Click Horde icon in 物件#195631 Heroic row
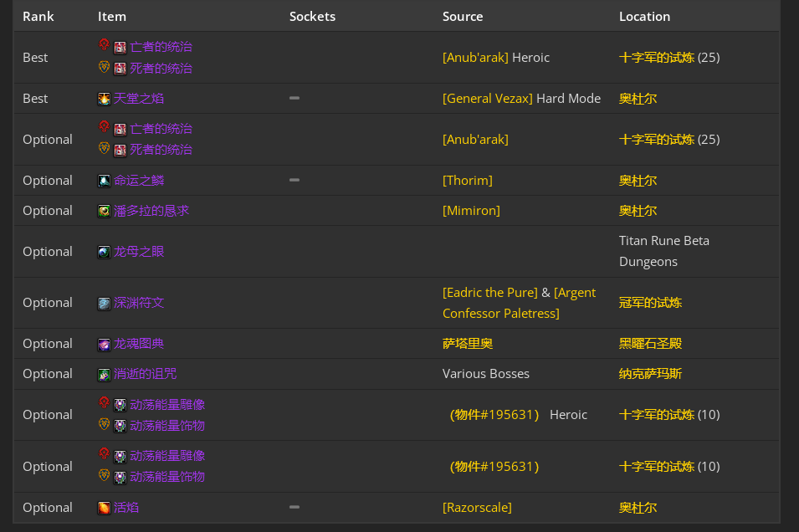 [104, 402]
